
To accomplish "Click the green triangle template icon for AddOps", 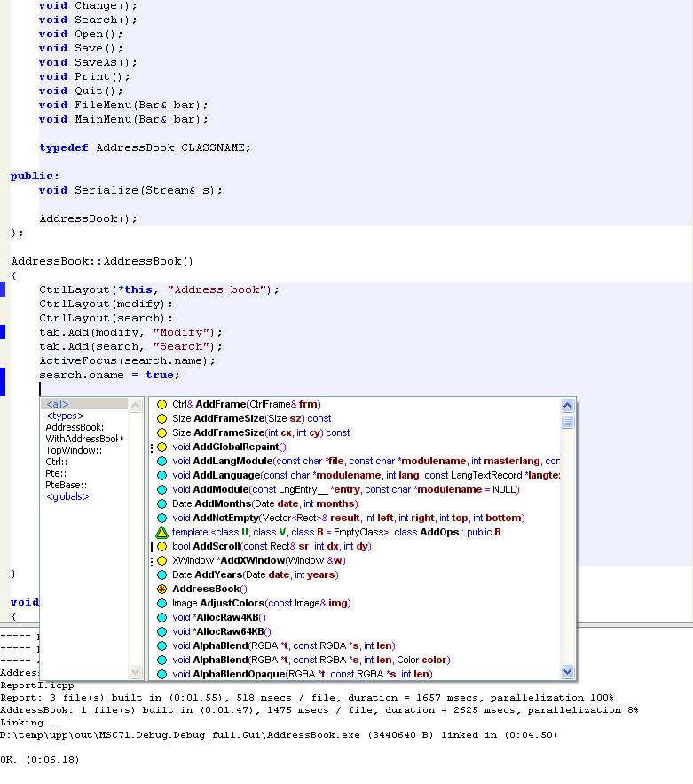I will pos(161,533).
